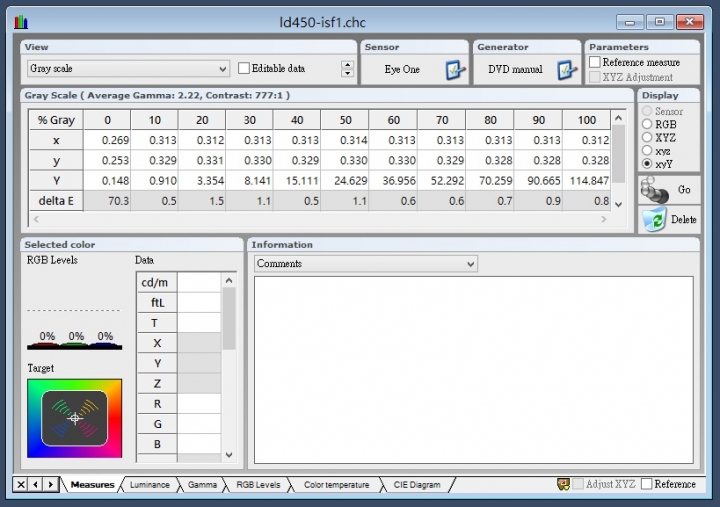Click the crosshair in the target diagram
This screenshot has width=720, height=507.
click(75, 418)
